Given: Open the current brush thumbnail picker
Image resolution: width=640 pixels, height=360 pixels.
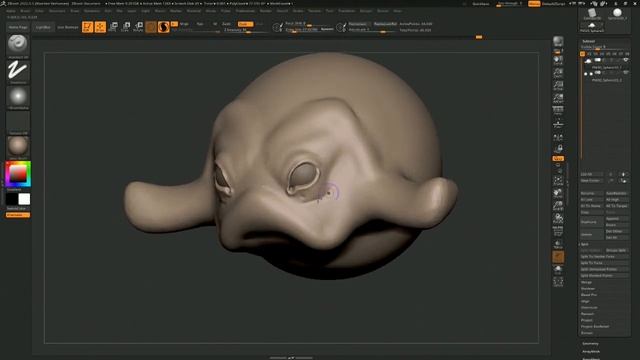Looking at the screenshot, I should point(18,45).
